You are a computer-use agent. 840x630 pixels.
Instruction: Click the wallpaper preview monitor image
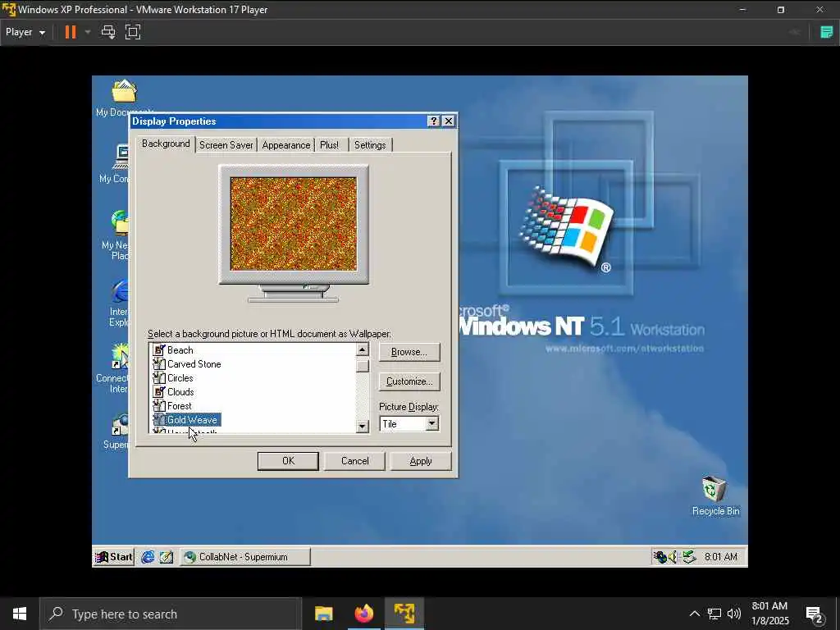click(x=294, y=224)
